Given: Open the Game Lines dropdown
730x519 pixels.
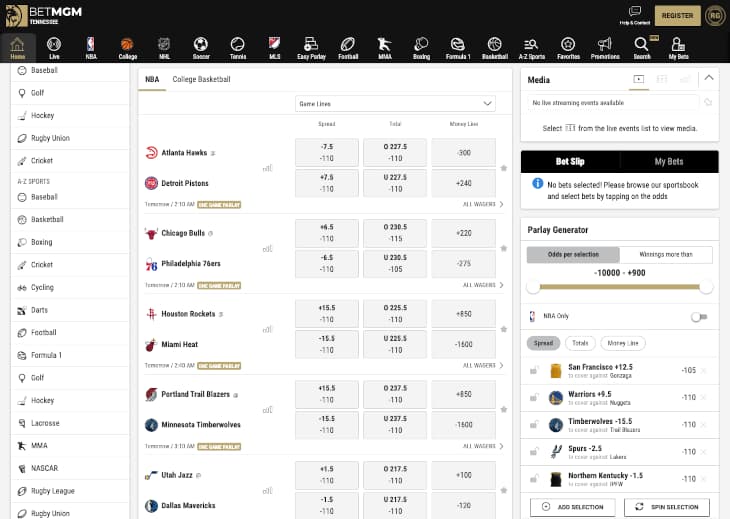Looking at the screenshot, I should [x=395, y=103].
